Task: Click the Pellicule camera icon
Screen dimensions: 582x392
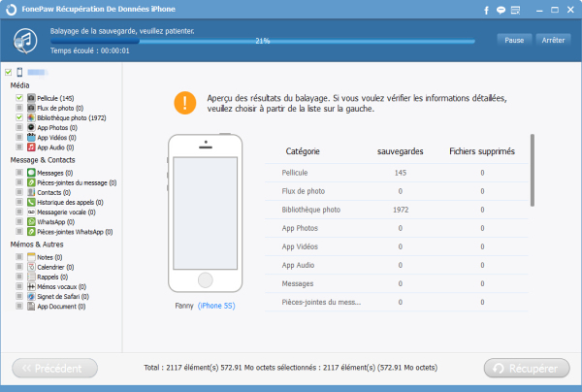Action: coord(31,98)
